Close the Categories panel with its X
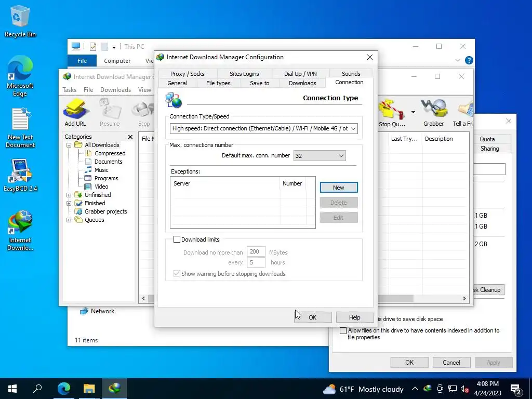The width and height of the screenshot is (532, 399). coord(130,137)
